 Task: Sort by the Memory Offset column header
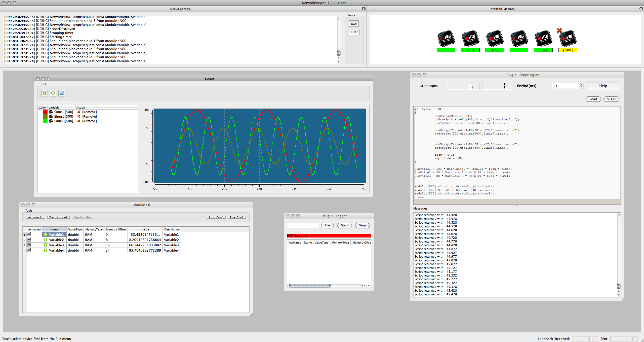(116, 229)
